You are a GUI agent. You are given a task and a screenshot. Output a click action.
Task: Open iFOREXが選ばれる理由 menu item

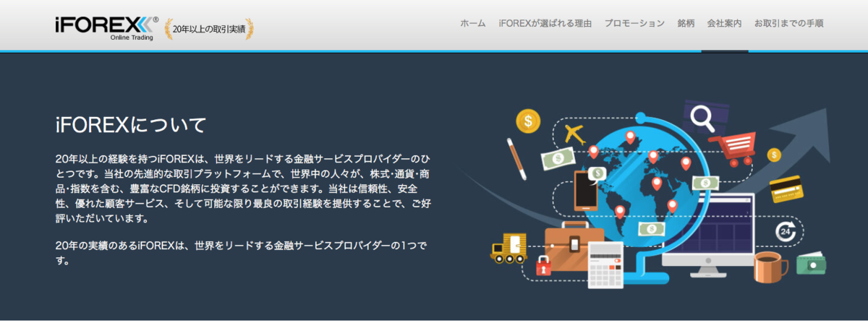coord(545,24)
